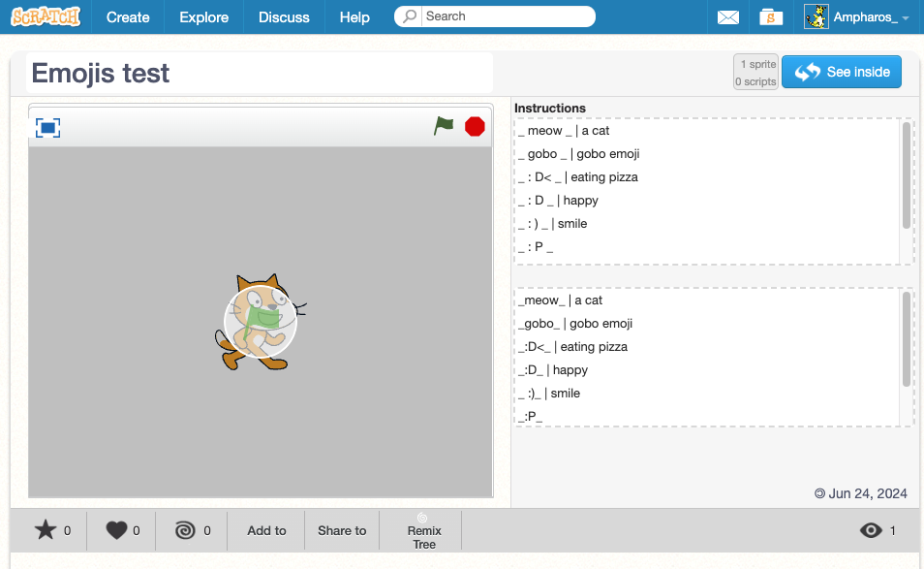Love the project with the heart icon
The image size is (924, 569).
[x=116, y=530]
